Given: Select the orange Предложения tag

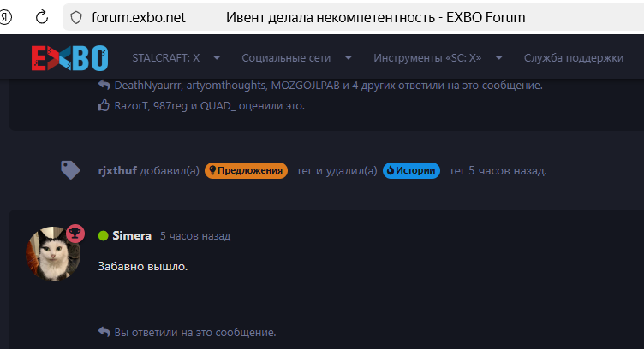Looking at the screenshot, I should click(246, 170).
